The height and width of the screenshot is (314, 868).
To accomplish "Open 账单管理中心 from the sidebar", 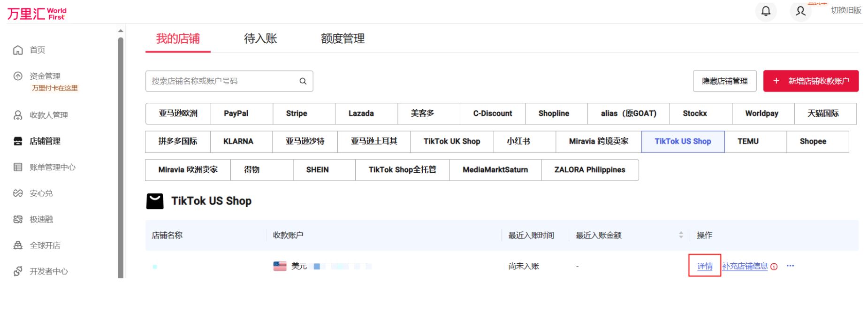I will click(52, 167).
